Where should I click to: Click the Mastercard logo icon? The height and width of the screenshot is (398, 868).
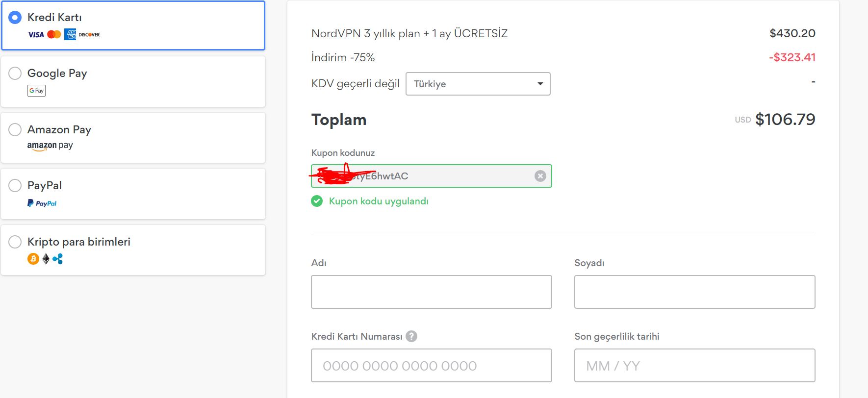(x=54, y=35)
